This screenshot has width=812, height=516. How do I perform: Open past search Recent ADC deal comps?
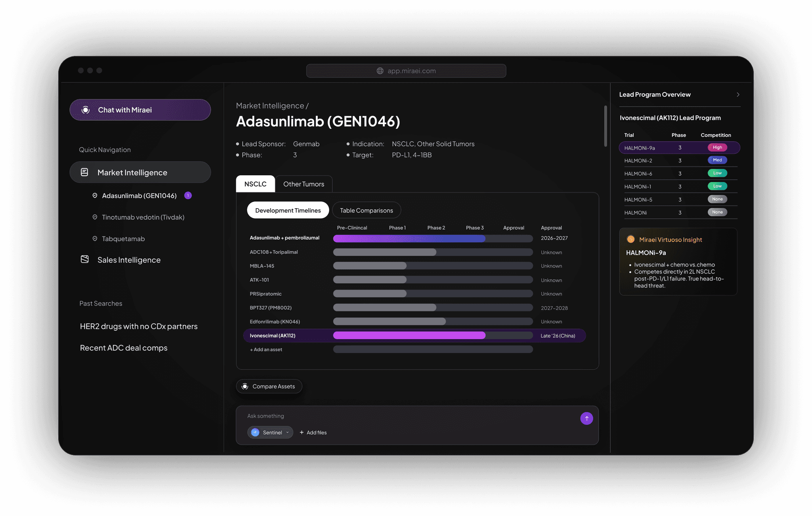coord(124,348)
